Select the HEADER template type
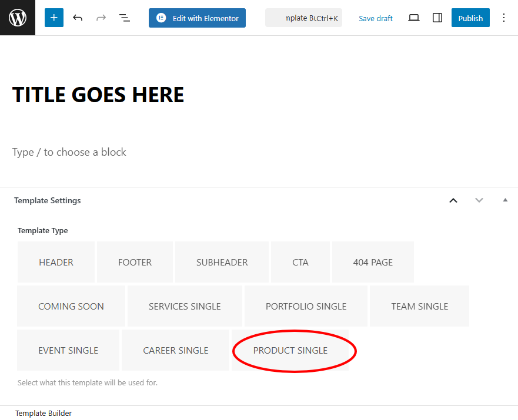 56,262
